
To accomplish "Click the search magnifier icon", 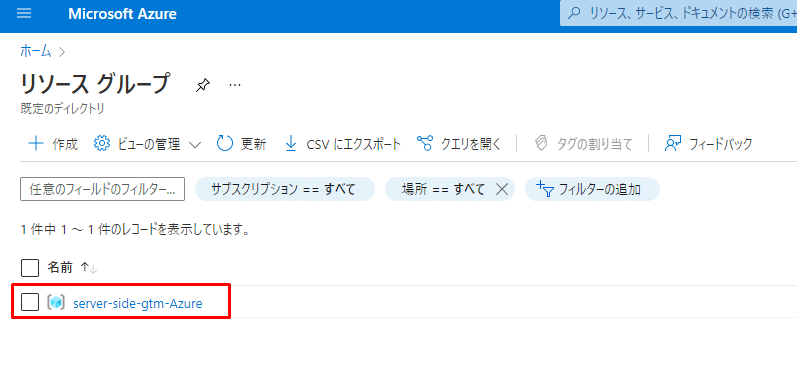I will [x=574, y=13].
